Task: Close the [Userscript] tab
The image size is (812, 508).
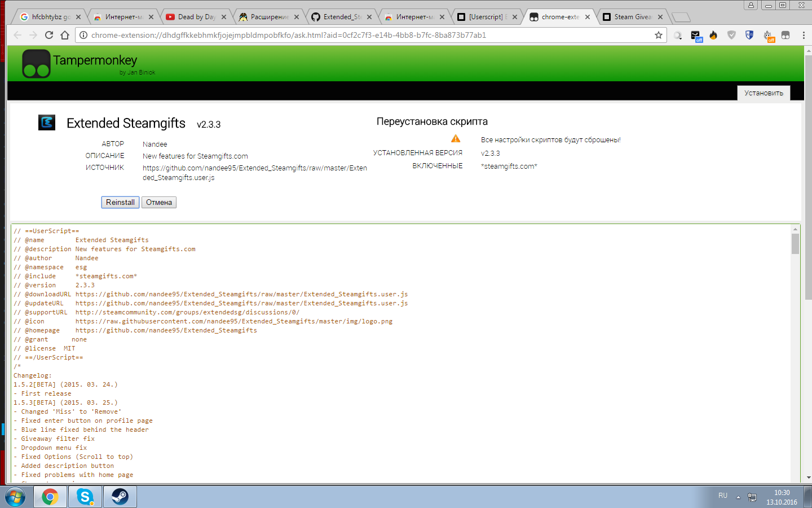Action: click(x=515, y=17)
